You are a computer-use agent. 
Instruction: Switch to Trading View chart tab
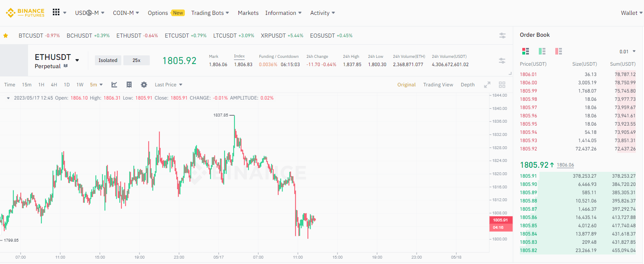click(x=438, y=85)
